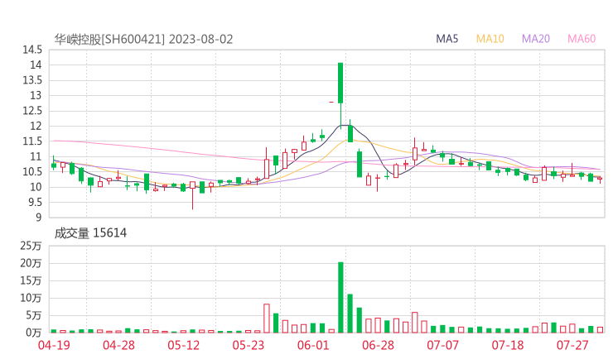Click the stock title 华嵘控股[SH600421]
613x364 pixels.
point(109,39)
